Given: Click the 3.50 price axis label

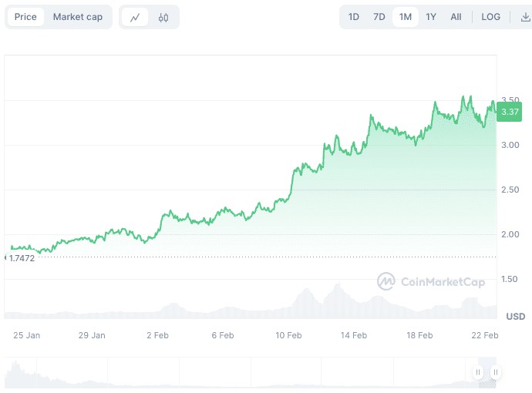Looking at the screenshot, I should [510, 100].
